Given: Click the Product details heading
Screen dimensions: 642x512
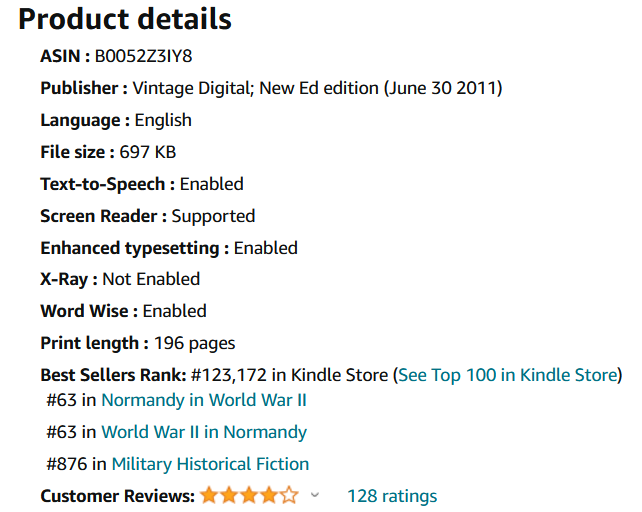Looking at the screenshot, I should pyautogui.click(x=125, y=19).
